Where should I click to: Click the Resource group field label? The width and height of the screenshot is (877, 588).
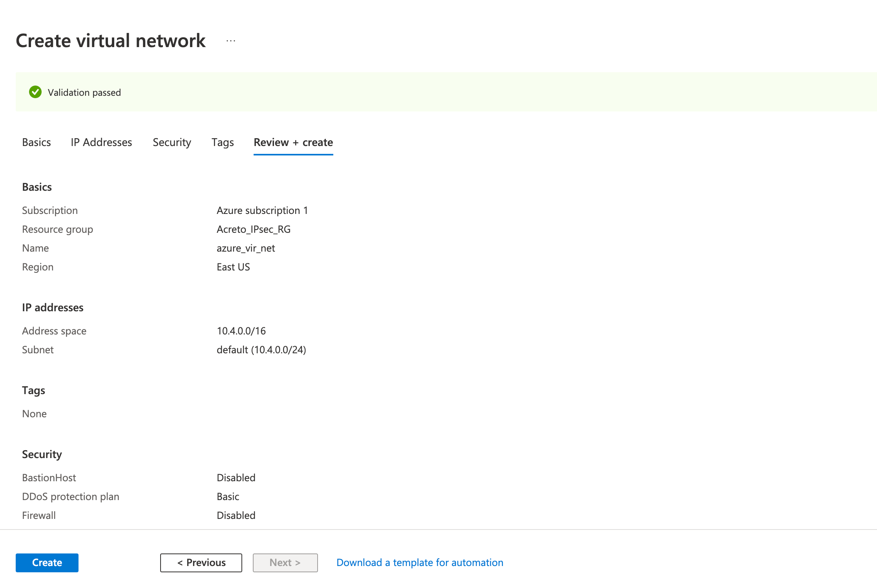coord(58,229)
